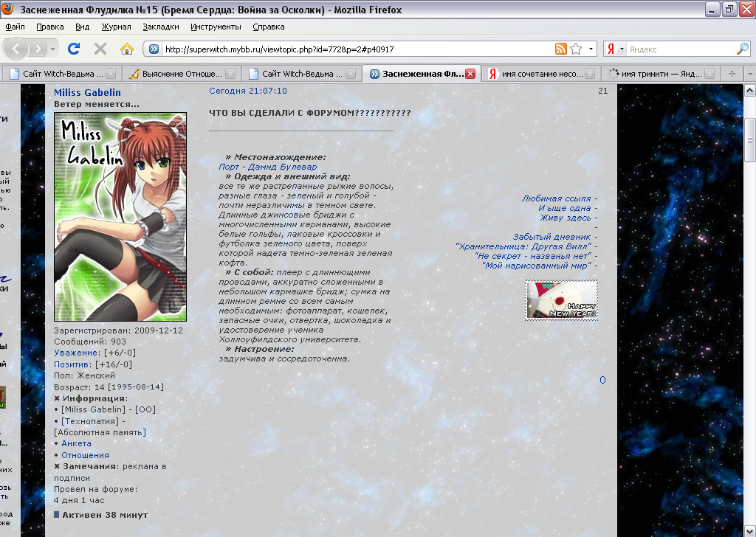
Task: Open the Правка menu
Action: click(x=50, y=27)
